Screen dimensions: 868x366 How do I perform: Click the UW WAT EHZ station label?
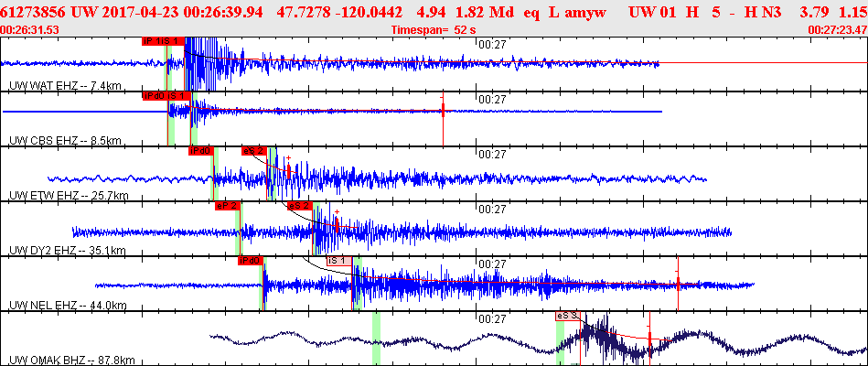click(65, 86)
